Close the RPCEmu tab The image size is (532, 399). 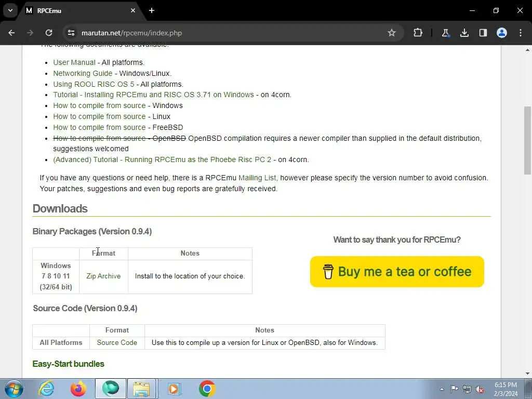(x=133, y=10)
